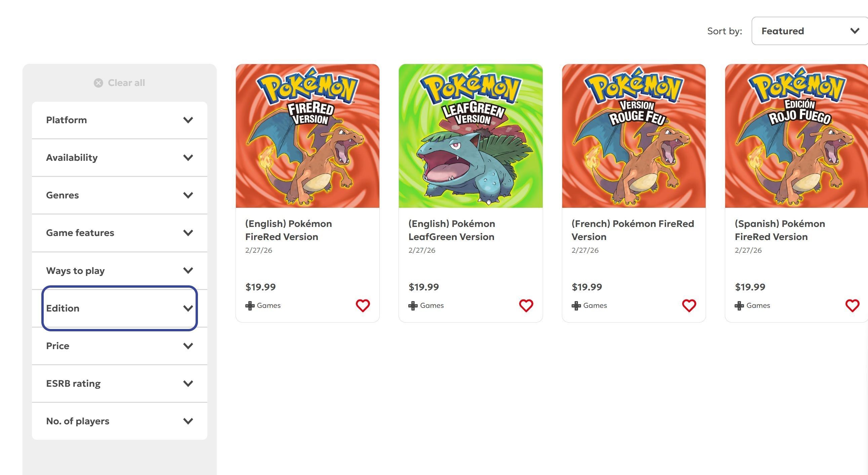The image size is (868, 475).
Task: Expand the Game features filter
Action: (x=120, y=233)
